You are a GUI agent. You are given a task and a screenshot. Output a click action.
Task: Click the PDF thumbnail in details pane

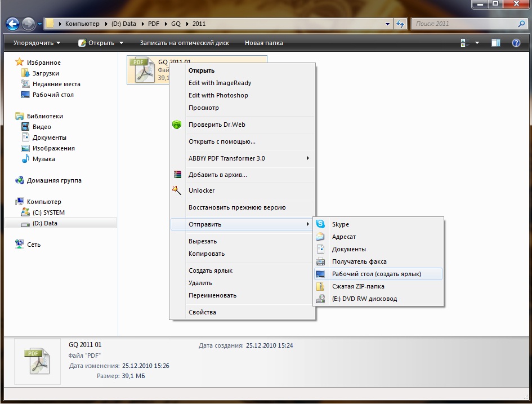click(x=37, y=361)
